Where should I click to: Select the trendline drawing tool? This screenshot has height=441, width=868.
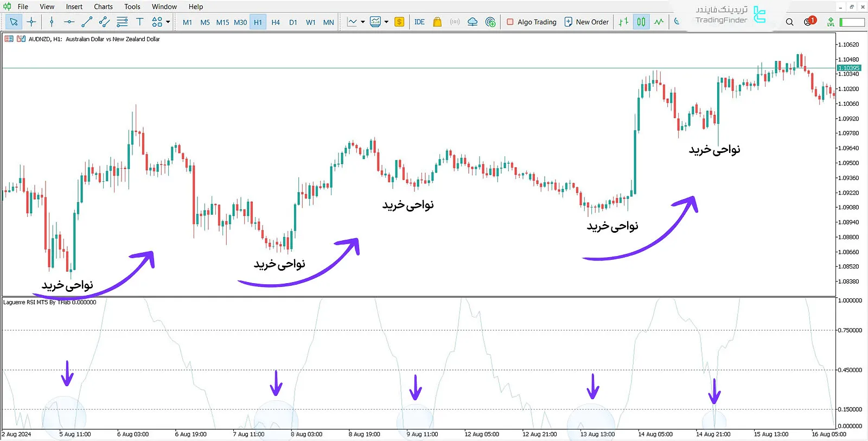click(87, 22)
